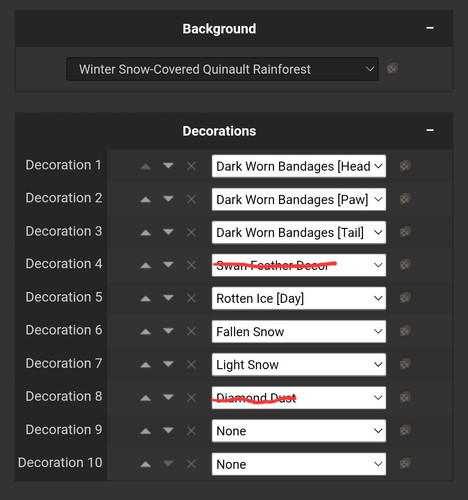Move Decoration 1 up

tap(146, 166)
